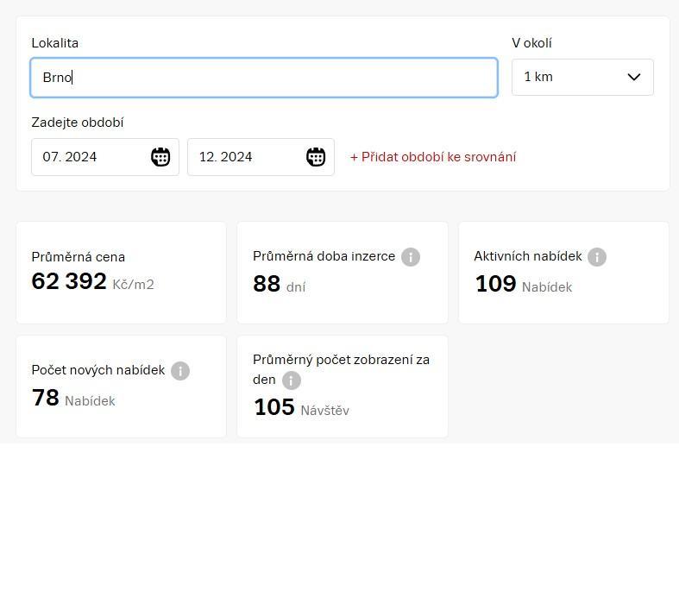Select the 109 Nabídek active offers value

(524, 284)
